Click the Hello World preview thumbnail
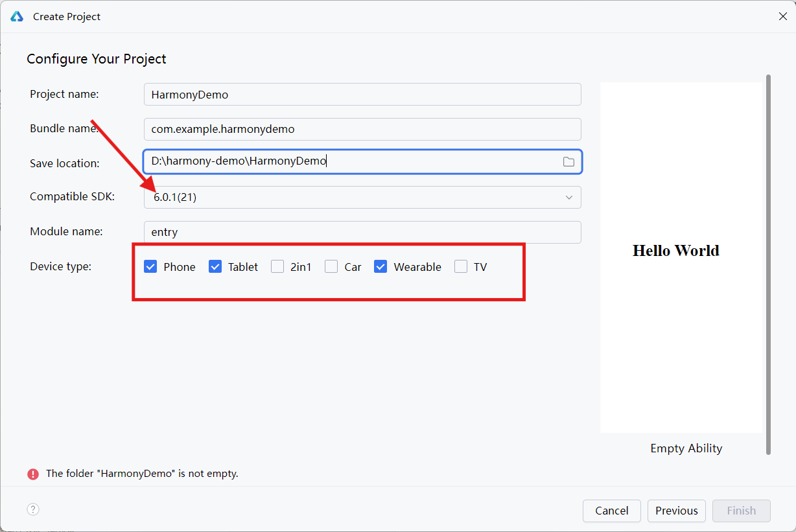This screenshot has width=796, height=532. tap(682, 257)
